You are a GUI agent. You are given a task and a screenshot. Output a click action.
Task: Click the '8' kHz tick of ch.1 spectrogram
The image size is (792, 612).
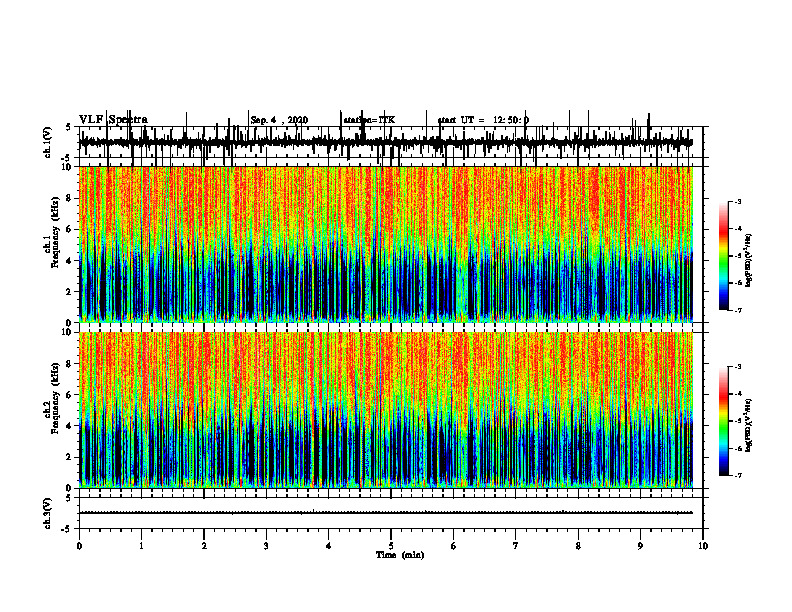[x=70, y=199]
